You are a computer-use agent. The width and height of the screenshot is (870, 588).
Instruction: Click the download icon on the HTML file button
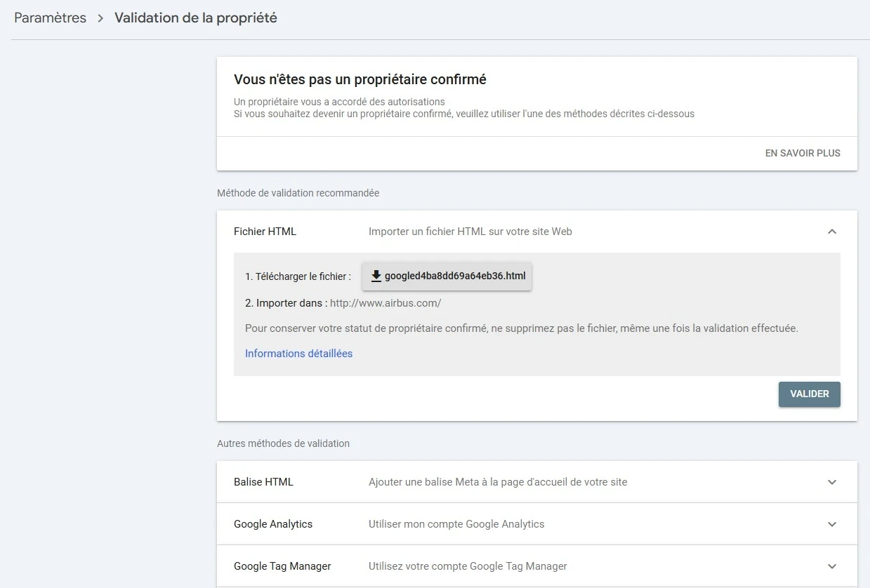[x=376, y=276]
